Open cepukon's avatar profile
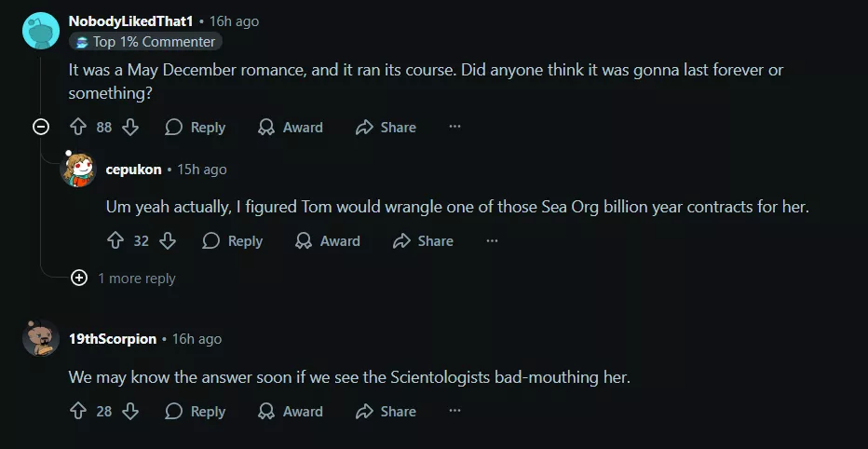Screen dimensions: 868x449 [78, 170]
